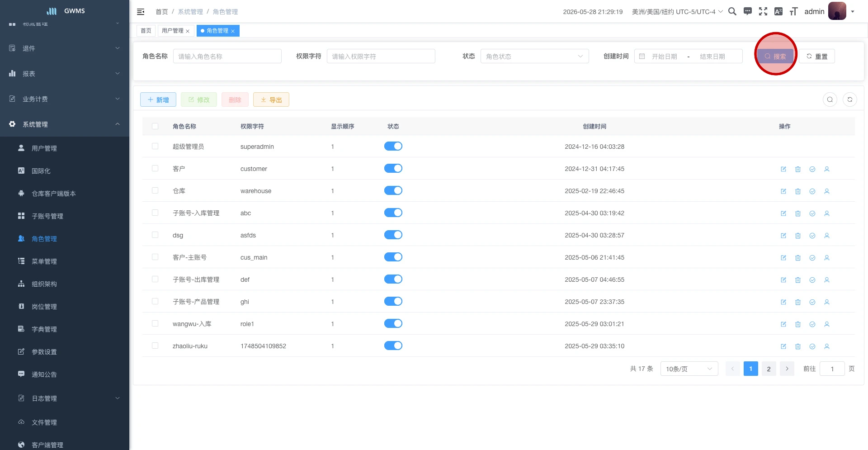868x450 pixels.
Task: Open the font size setting icon
Action: click(793, 11)
